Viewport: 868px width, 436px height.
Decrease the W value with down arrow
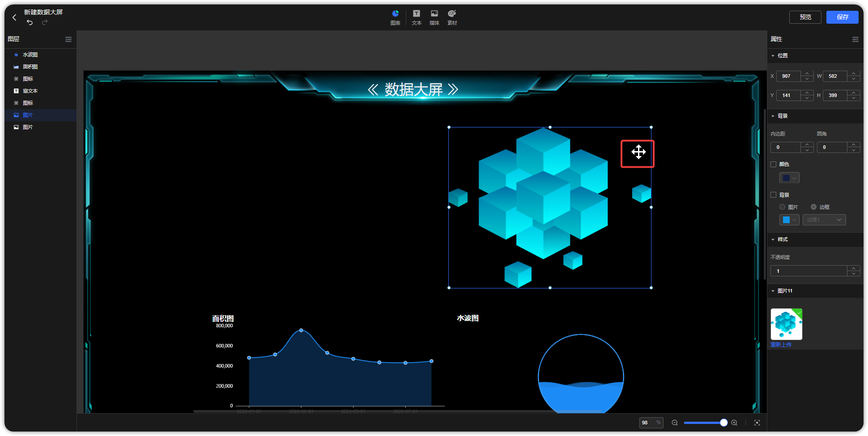click(x=854, y=79)
